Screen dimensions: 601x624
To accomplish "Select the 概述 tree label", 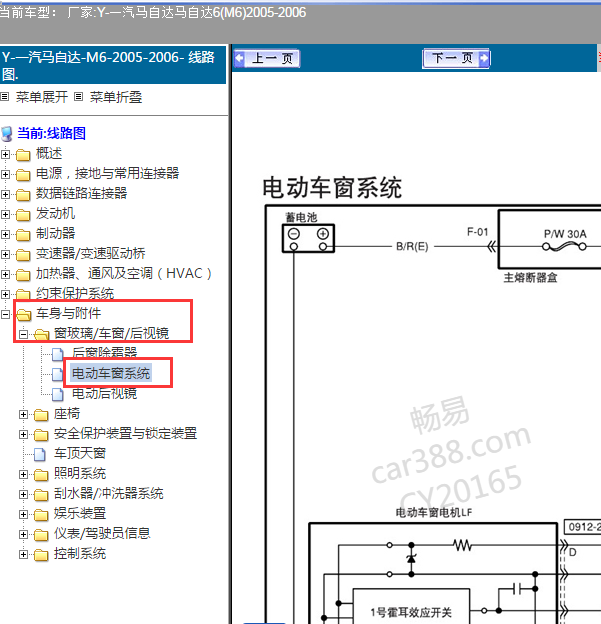I will [49, 153].
